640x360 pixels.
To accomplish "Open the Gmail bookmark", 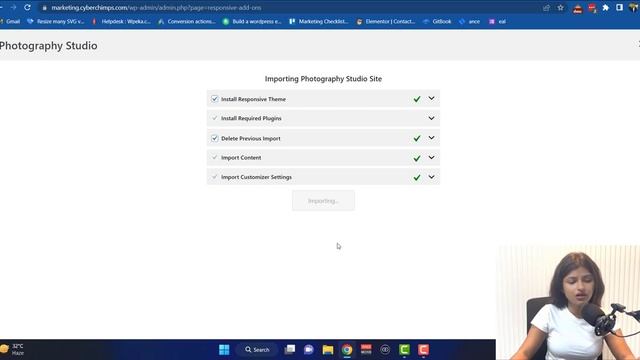I will click(10, 21).
